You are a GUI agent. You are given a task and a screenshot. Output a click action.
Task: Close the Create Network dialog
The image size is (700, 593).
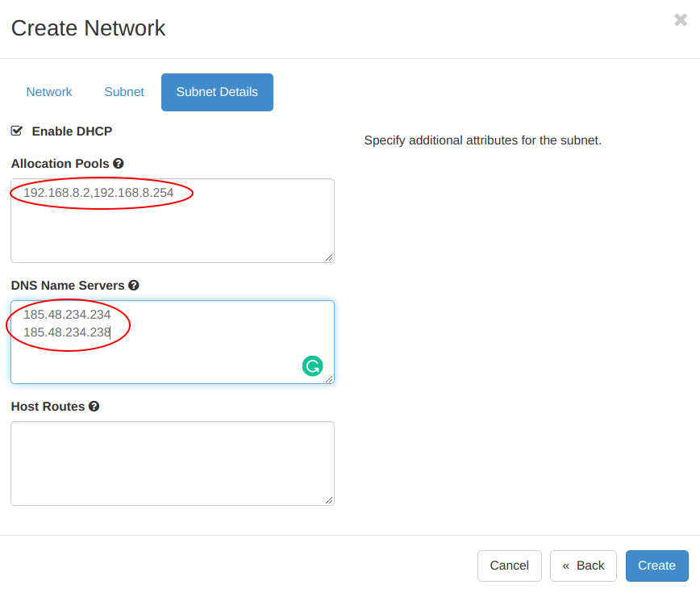[x=681, y=19]
